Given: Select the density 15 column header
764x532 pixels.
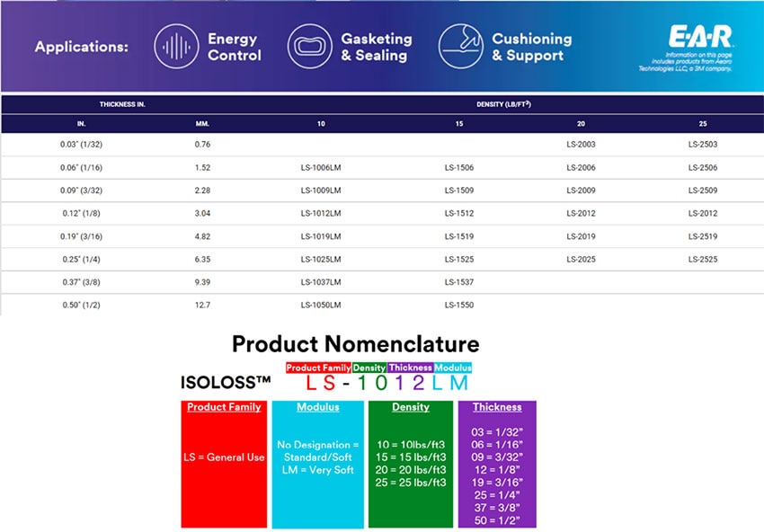Looking at the screenshot, I should click(x=458, y=123).
